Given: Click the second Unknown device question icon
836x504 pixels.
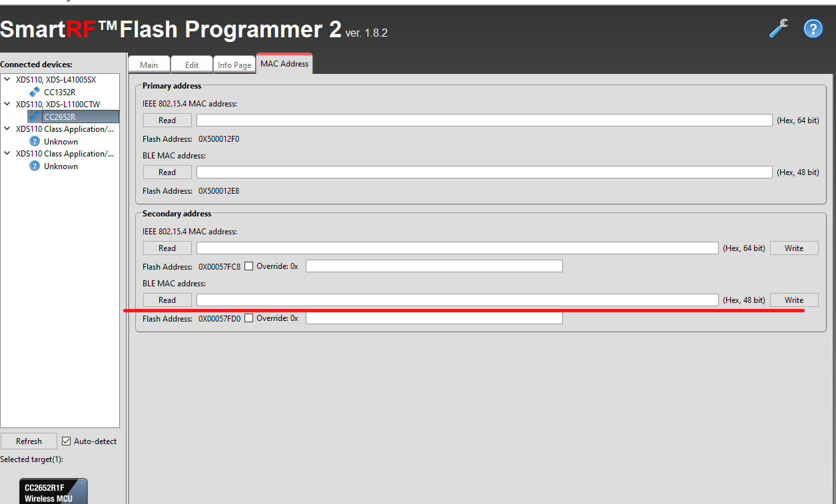Looking at the screenshot, I should click(35, 166).
